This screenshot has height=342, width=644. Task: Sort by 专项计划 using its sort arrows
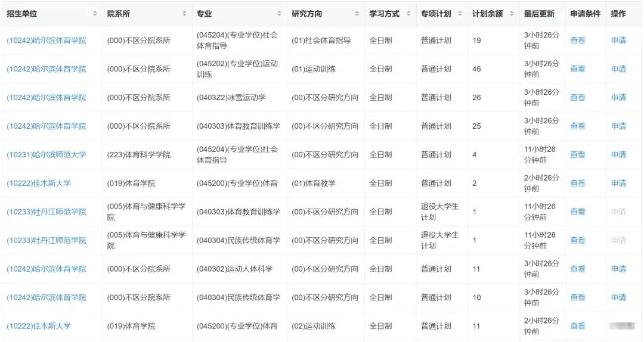click(x=460, y=14)
